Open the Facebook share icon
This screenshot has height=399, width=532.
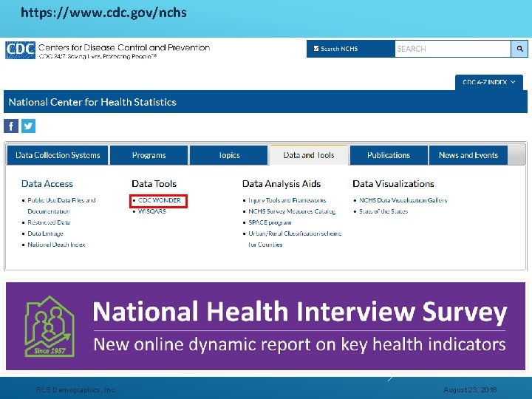(11, 126)
